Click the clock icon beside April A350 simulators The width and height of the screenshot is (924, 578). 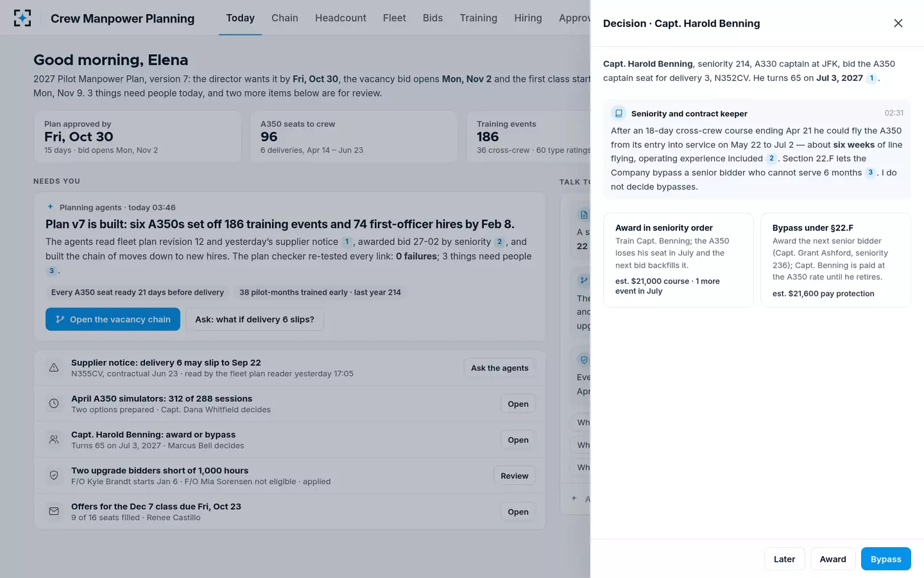coord(54,404)
